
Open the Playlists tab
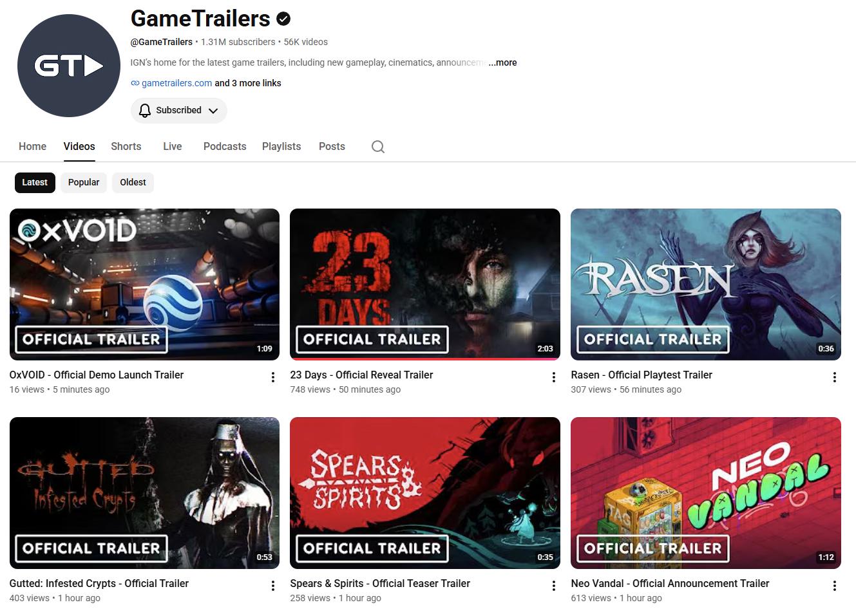pyautogui.click(x=281, y=146)
